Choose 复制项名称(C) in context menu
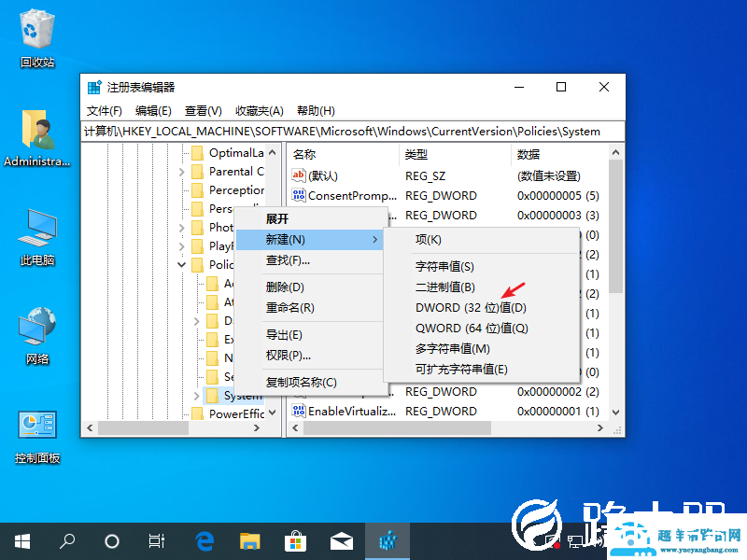 [x=311, y=383]
